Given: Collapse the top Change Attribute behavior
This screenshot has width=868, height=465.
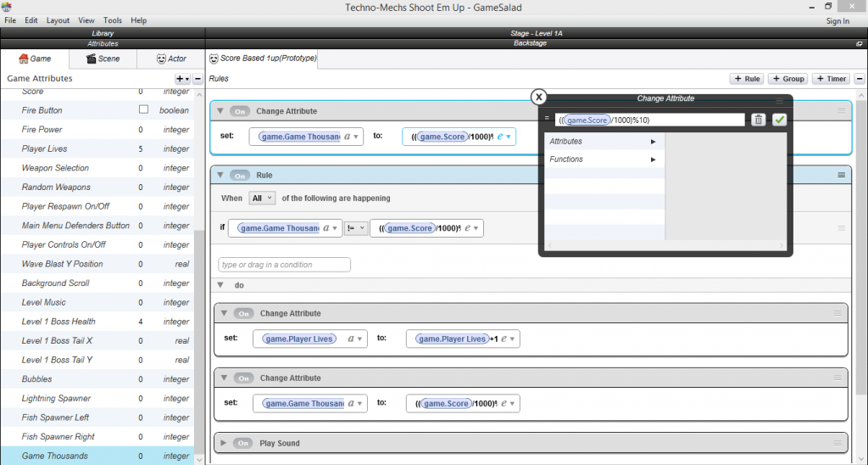Looking at the screenshot, I should (x=220, y=111).
